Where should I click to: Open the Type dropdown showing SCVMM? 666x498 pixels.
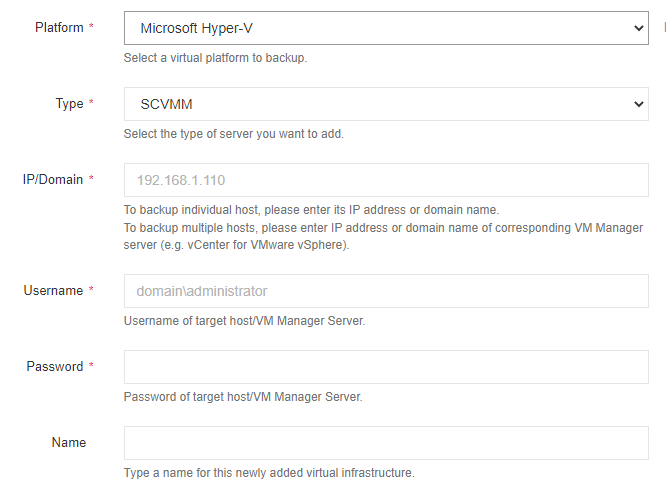(x=385, y=104)
